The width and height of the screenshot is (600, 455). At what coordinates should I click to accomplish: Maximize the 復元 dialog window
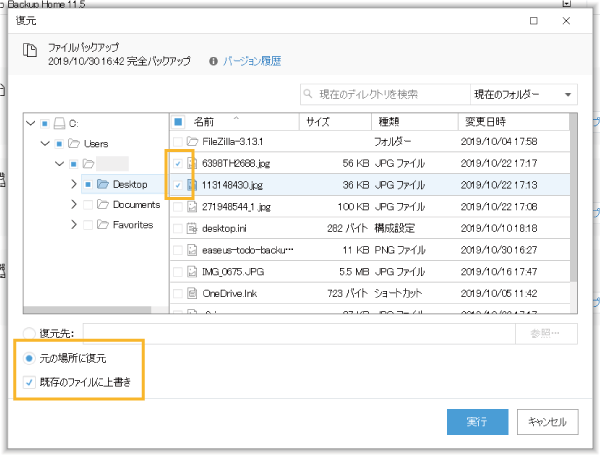point(534,21)
